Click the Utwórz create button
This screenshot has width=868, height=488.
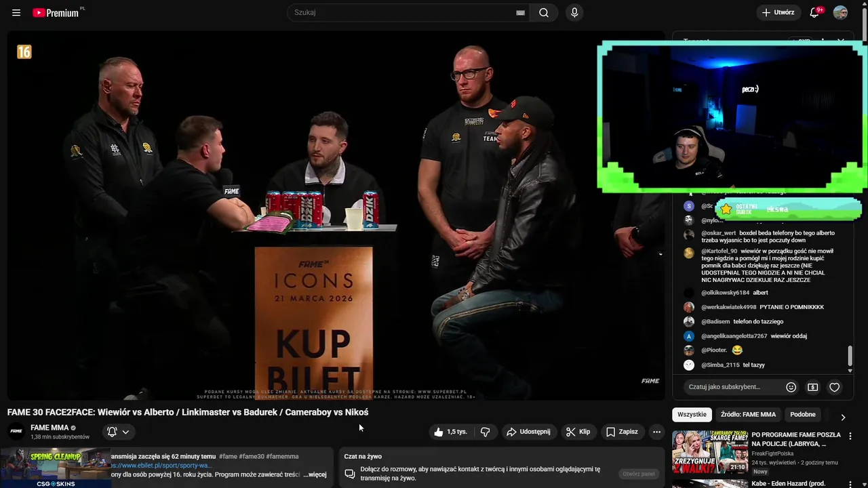(778, 12)
